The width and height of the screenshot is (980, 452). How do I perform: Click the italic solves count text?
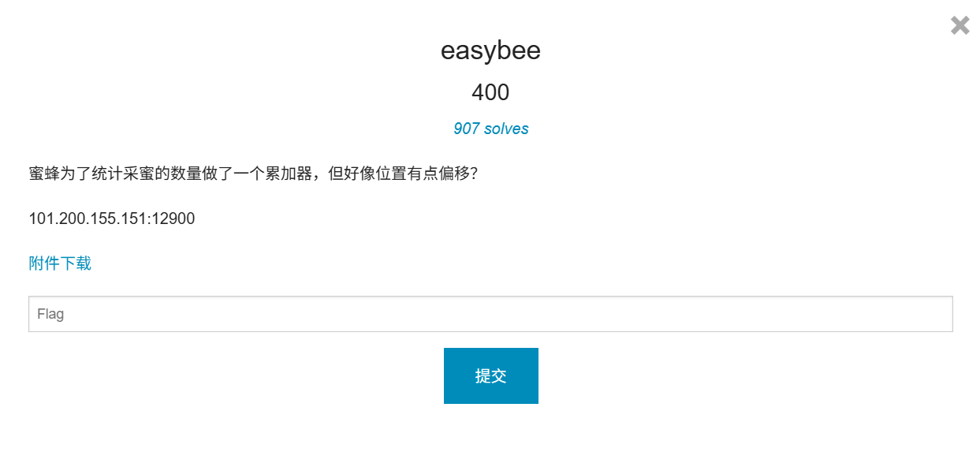pyautogui.click(x=490, y=129)
